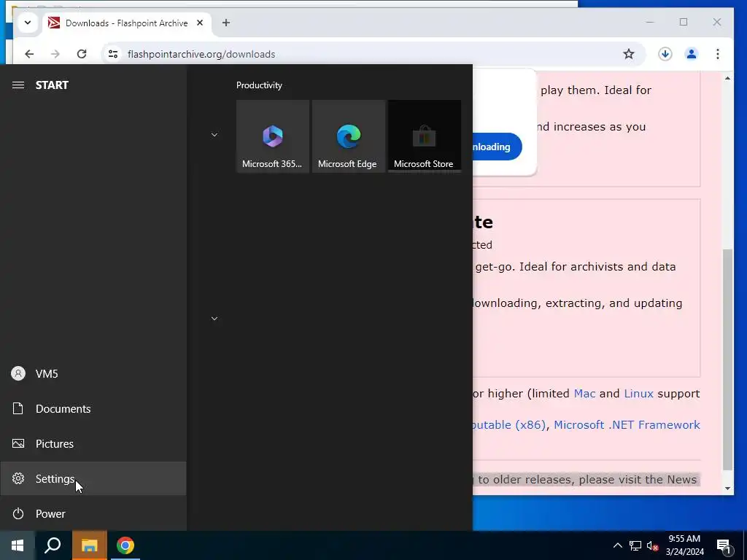Screen dimensions: 747x560
Task: Open Settings from the Start menu
Action: coord(93,478)
